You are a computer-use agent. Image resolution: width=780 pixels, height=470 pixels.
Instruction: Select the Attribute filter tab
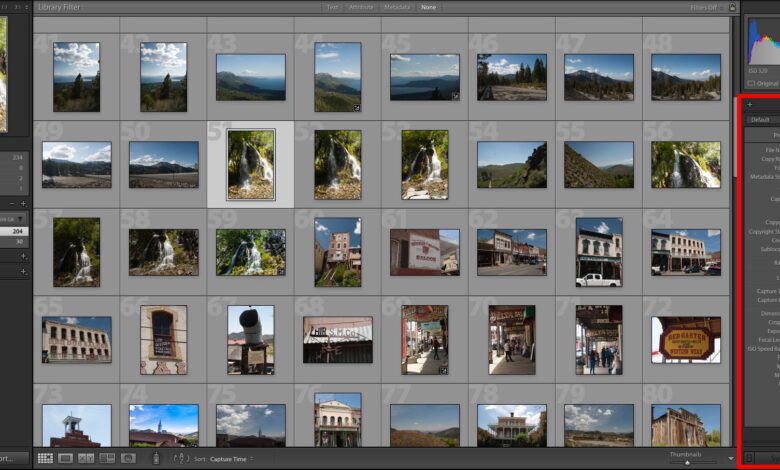point(361,7)
